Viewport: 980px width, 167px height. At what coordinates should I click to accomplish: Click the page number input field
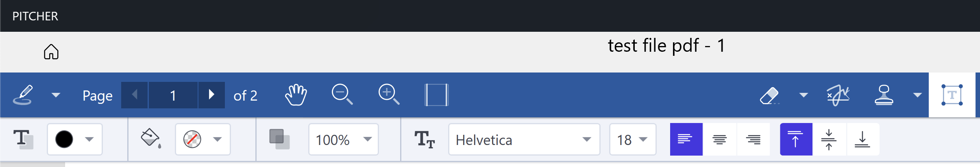(x=173, y=95)
